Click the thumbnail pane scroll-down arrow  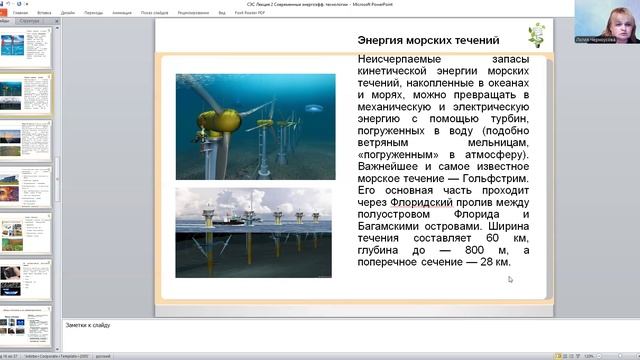pos(57,349)
